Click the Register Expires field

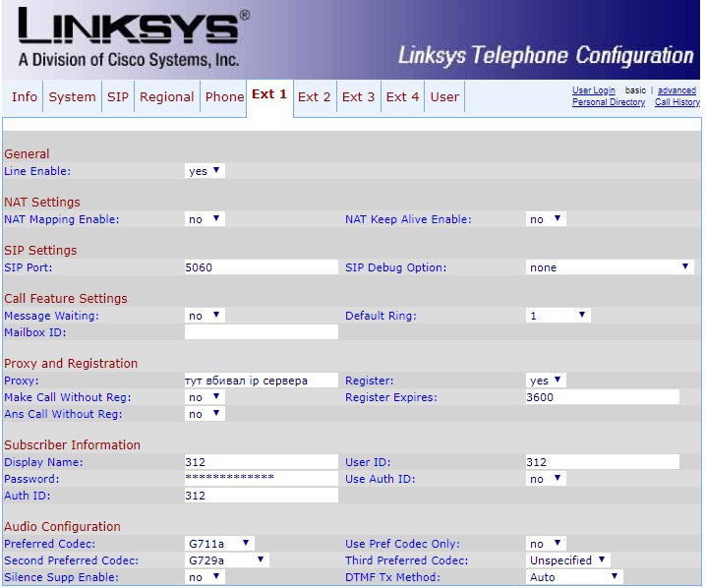[x=603, y=397]
